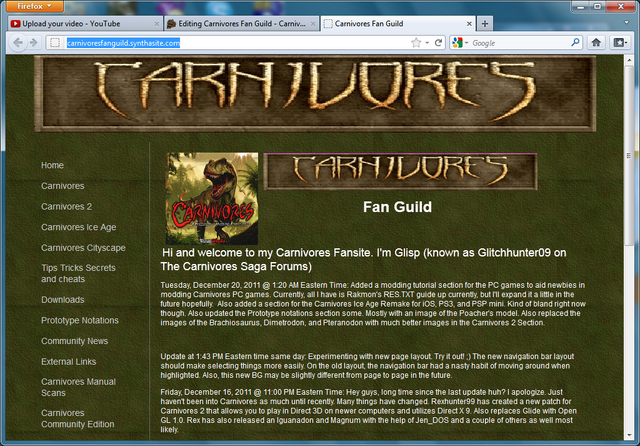The height and width of the screenshot is (446, 640).
Task: Click the vertical scrollbar thumb
Action: coord(629,155)
